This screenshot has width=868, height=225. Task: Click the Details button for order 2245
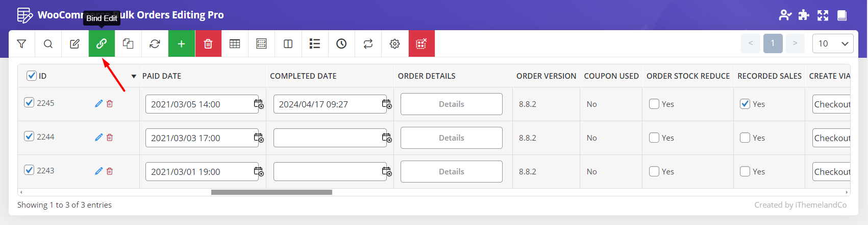(451, 104)
